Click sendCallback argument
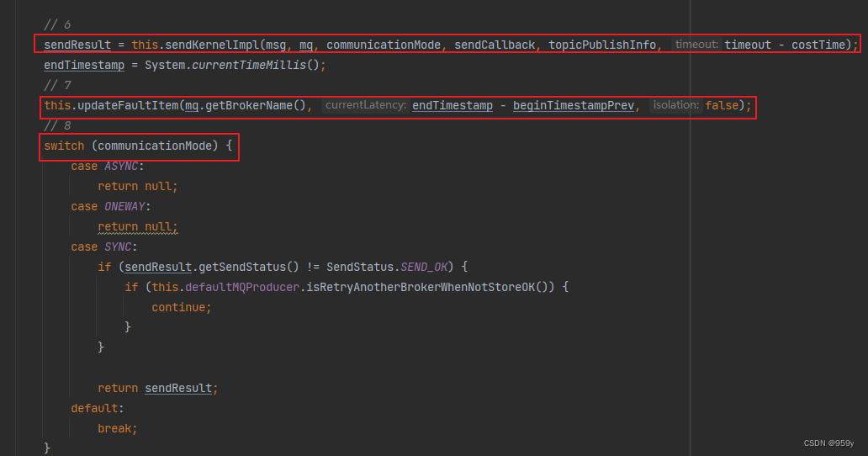This screenshot has width=868, height=456. pyautogui.click(x=495, y=45)
